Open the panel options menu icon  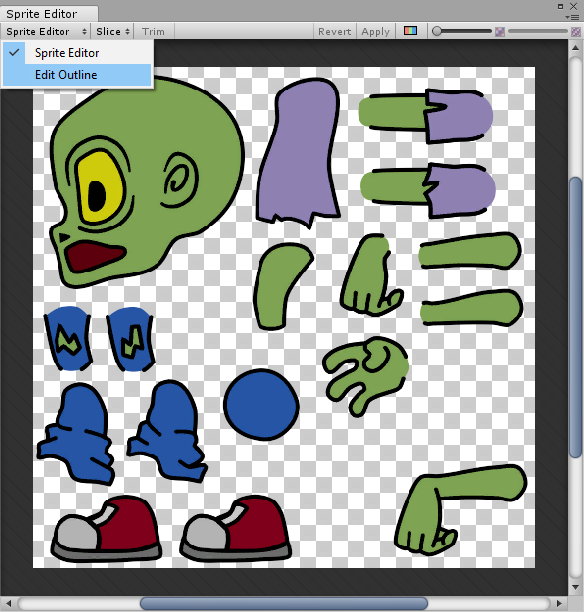[574, 17]
